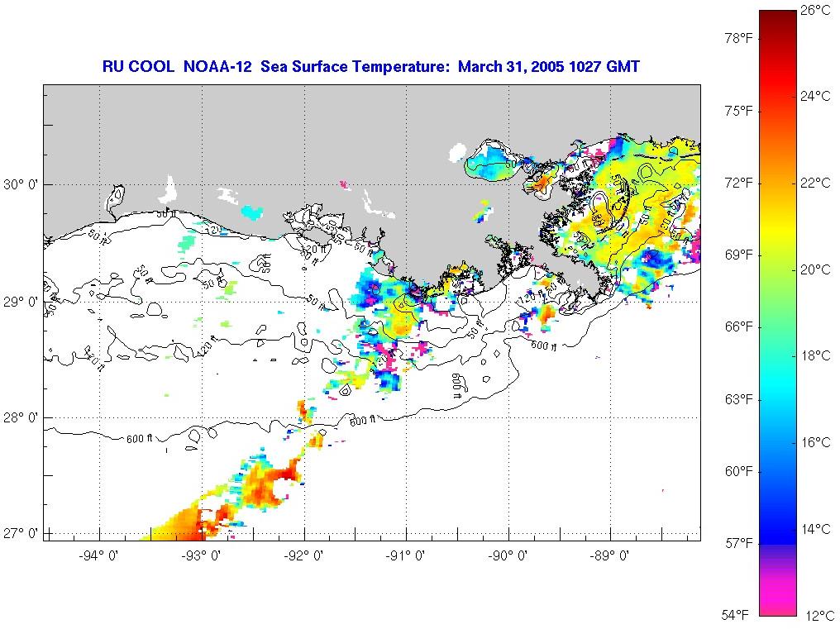
Task: Click the 16°C label on the color scale
Action: tap(816, 442)
